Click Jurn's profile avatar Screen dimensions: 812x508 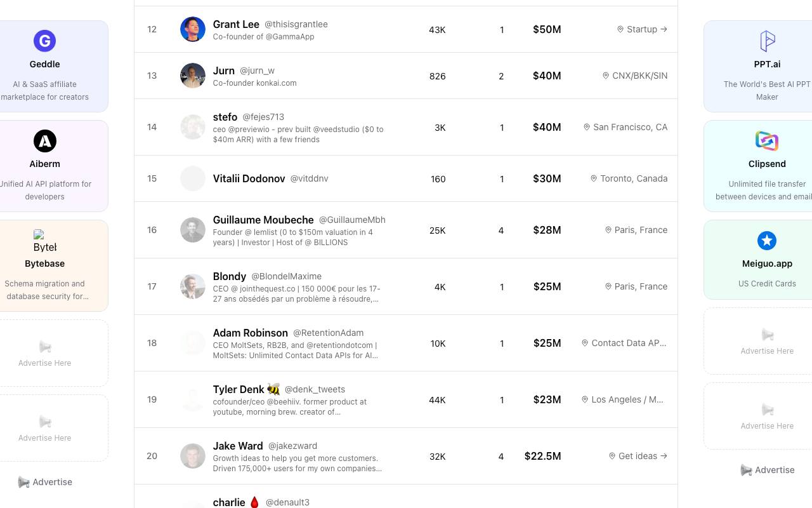[193, 76]
